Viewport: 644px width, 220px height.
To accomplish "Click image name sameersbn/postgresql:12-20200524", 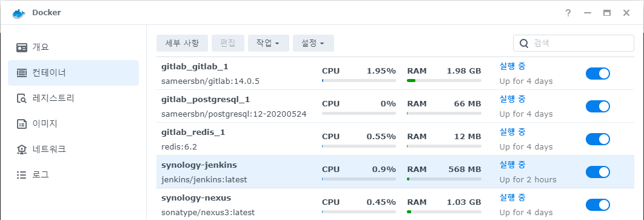I will click(233, 114).
